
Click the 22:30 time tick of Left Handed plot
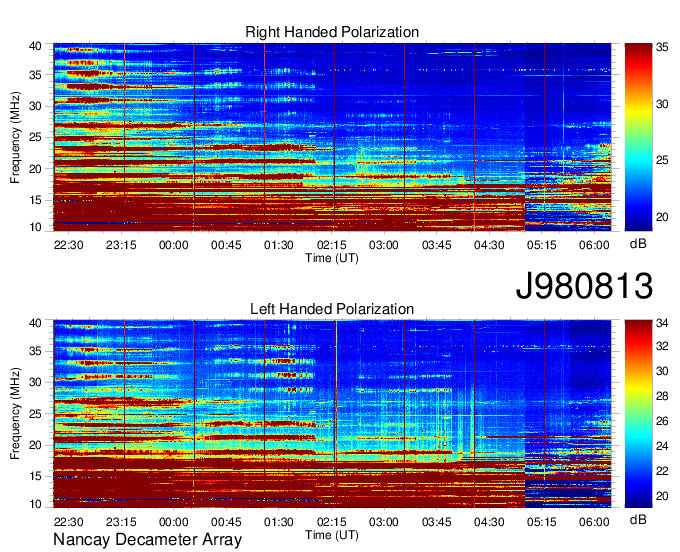69,522
